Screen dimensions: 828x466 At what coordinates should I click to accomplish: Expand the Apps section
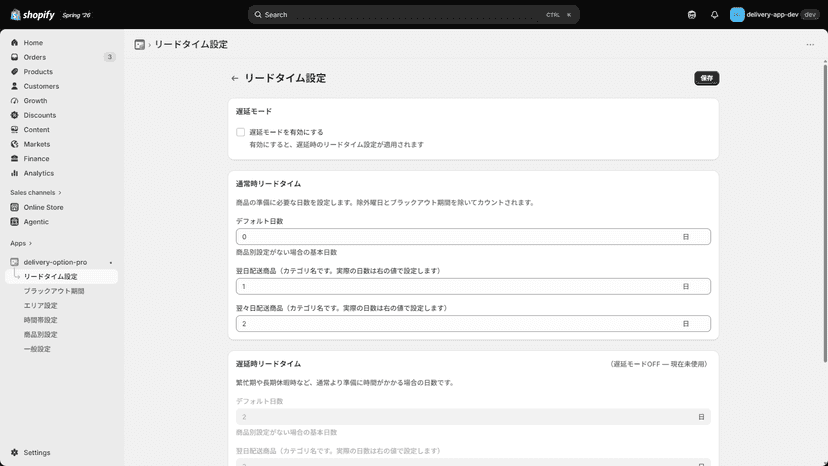click(21, 243)
